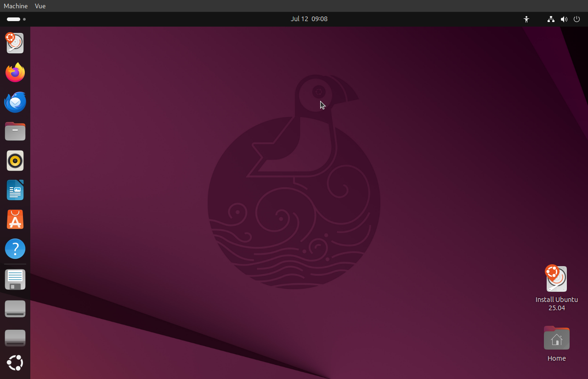
Task: Open the Machine menu
Action: [16, 6]
